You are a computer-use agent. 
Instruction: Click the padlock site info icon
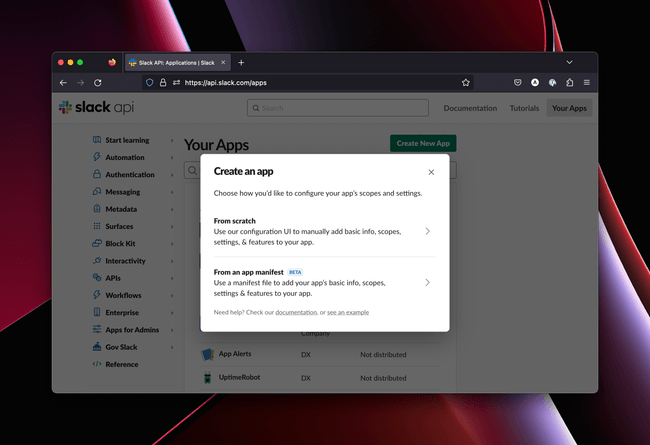click(x=163, y=83)
